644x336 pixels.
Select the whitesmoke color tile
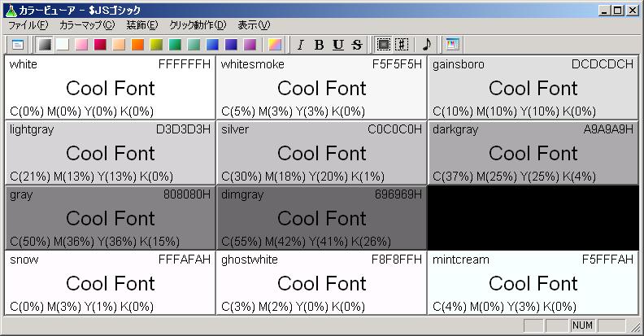click(x=321, y=88)
